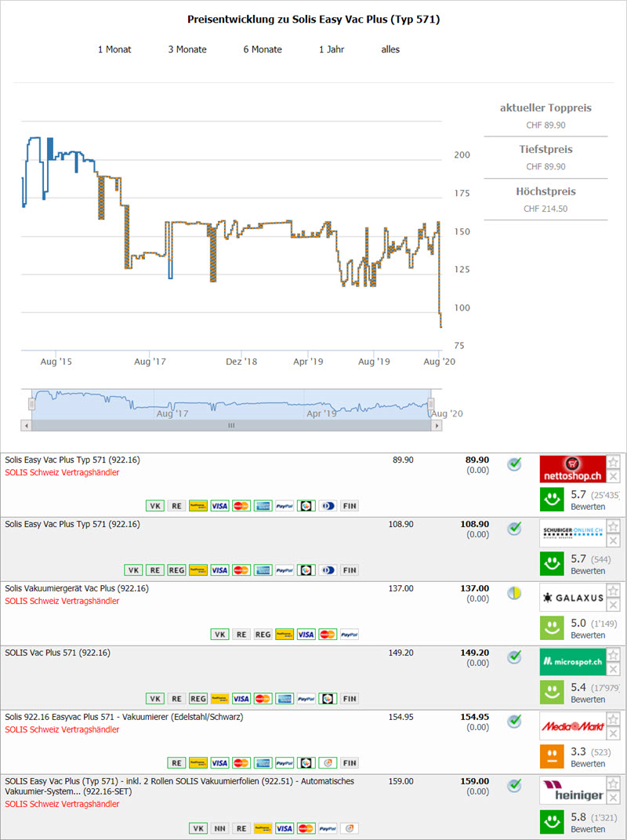Image resolution: width=627 pixels, height=840 pixels.
Task: Select the 1 Monat time range
Action: tap(114, 49)
